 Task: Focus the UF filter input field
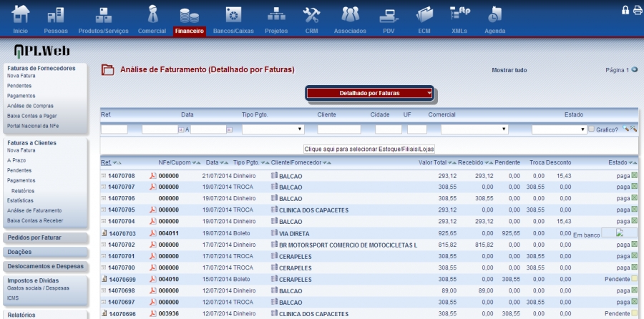417,129
